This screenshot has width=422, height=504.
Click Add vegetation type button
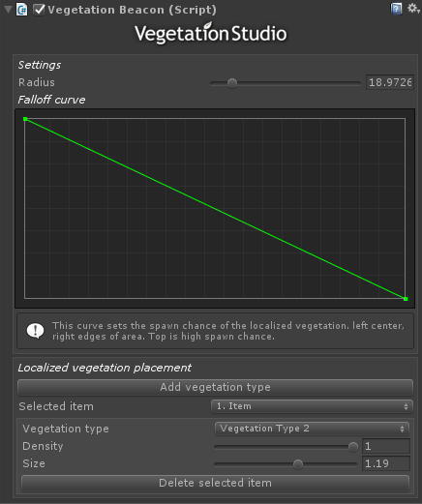[x=215, y=387]
